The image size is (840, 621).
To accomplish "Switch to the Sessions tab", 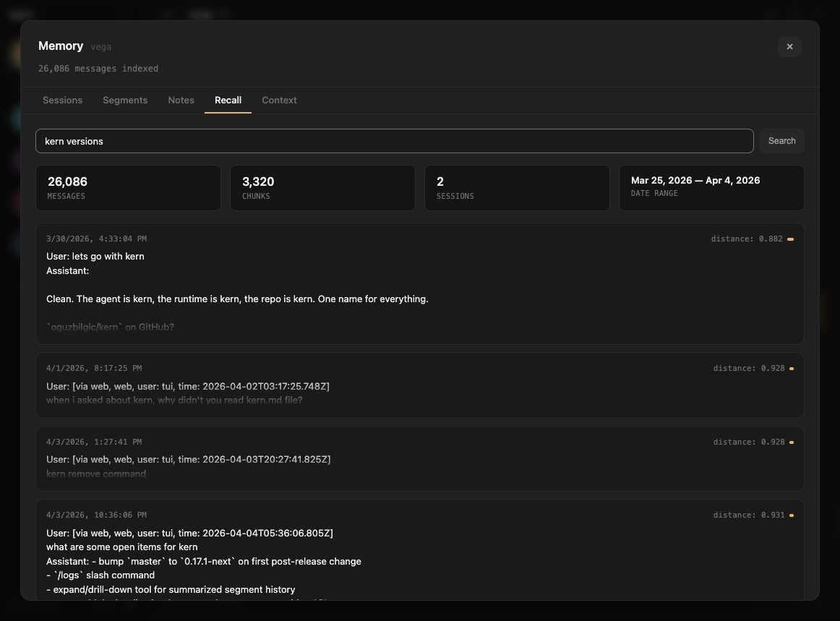I will click(62, 100).
